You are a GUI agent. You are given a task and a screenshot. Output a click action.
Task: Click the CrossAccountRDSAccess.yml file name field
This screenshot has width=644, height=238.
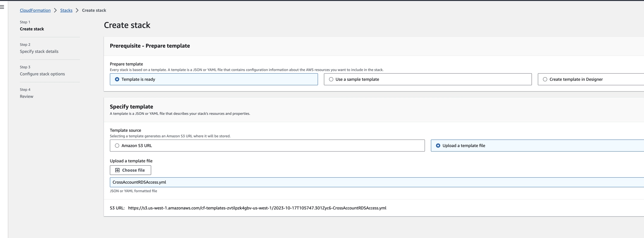point(377,182)
